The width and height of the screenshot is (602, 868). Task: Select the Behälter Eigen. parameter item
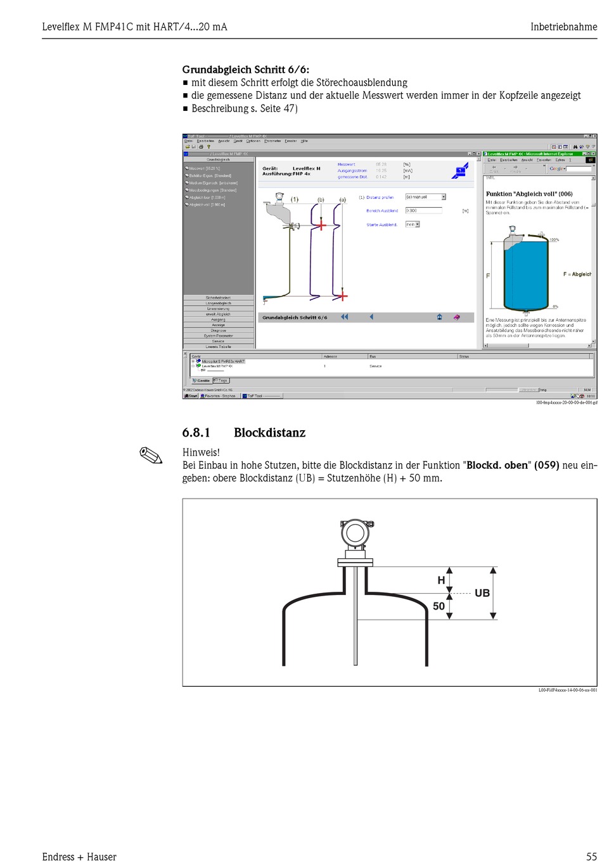click(210, 176)
